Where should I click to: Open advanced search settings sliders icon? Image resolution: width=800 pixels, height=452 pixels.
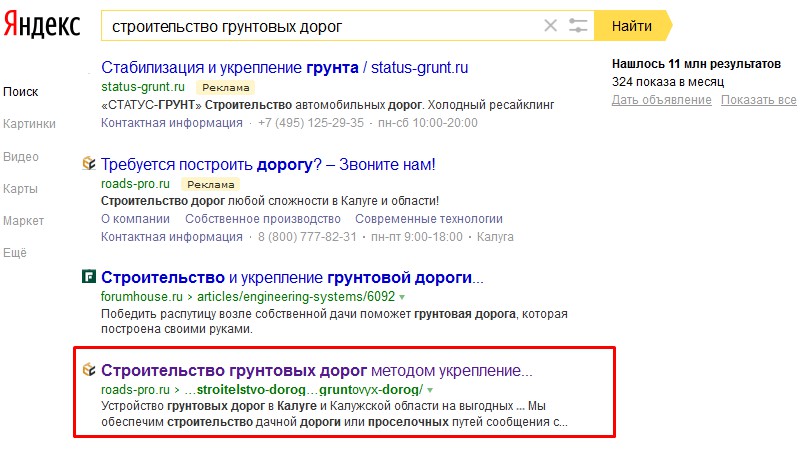(x=578, y=26)
